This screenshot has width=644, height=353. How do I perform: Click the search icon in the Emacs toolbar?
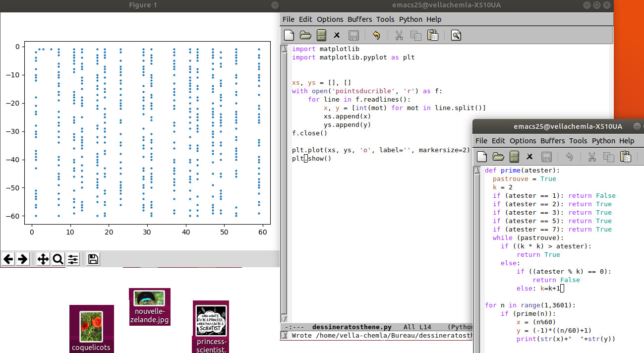(x=456, y=35)
